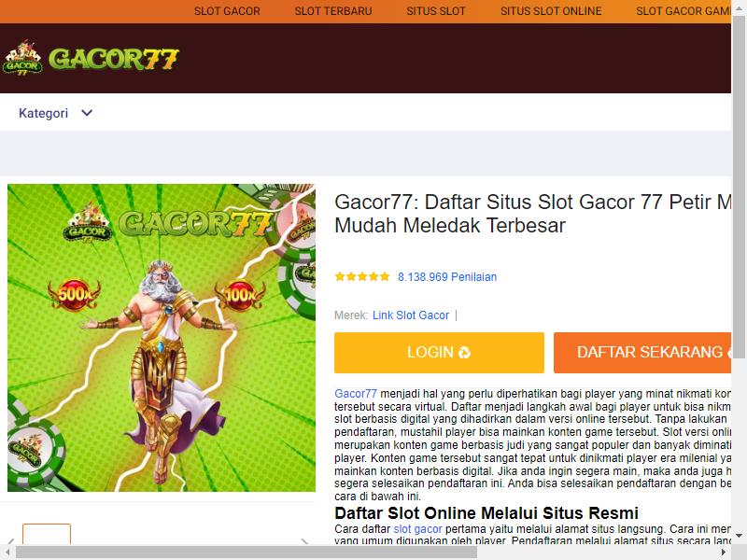This screenshot has height=560, width=747.
Task: Click the GACOR77 logo in header
Action: click(91, 58)
